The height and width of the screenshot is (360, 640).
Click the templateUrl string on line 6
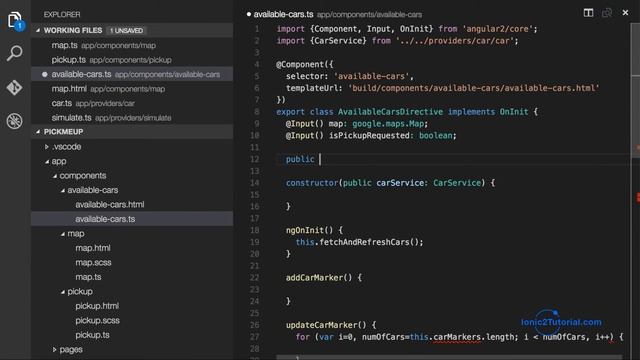click(473, 88)
